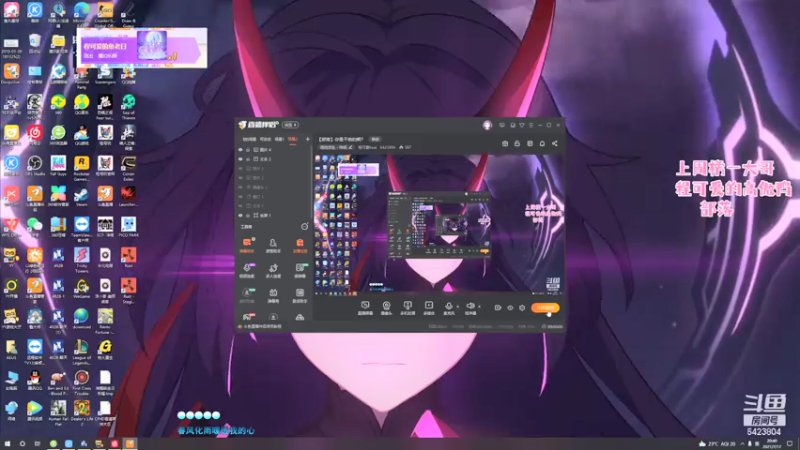Click the Windows Start button

7,444
